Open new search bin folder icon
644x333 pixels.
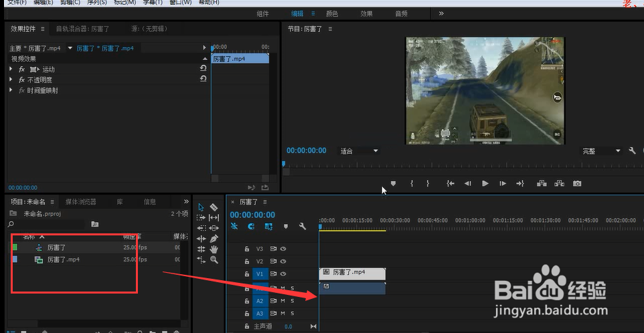pos(95,224)
